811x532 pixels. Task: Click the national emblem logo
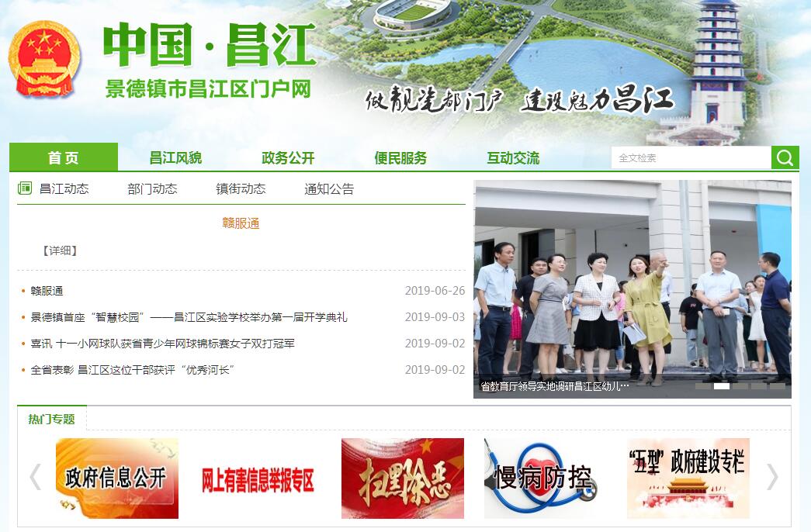[x=44, y=60]
